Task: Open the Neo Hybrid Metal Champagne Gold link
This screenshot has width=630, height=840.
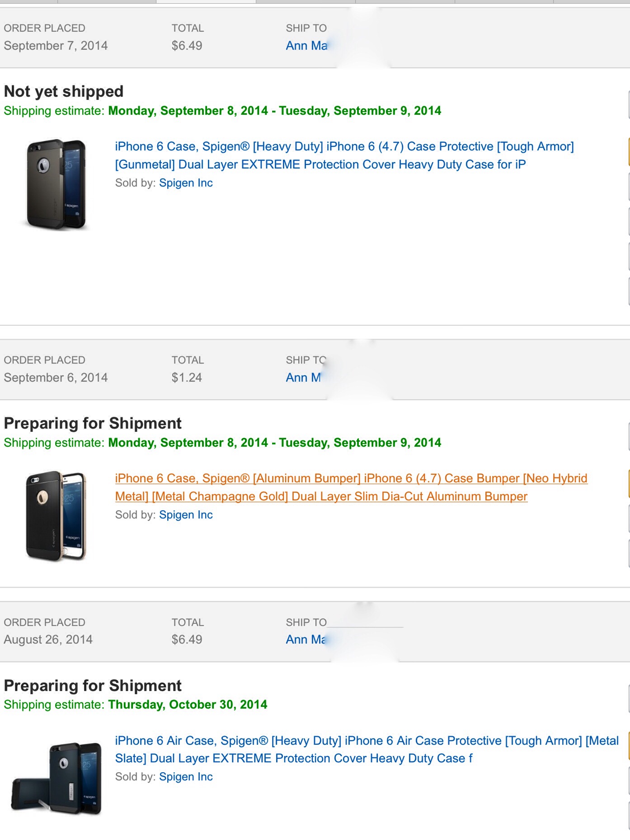Action: (x=351, y=487)
